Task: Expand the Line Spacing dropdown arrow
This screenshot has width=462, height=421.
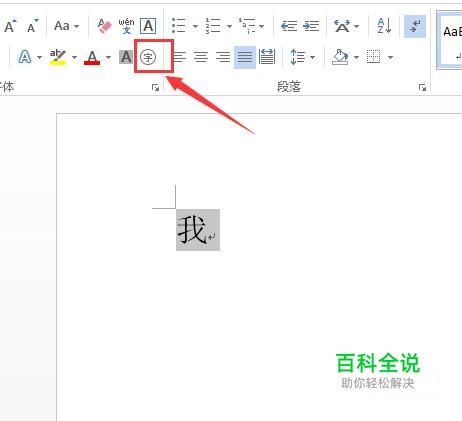Action: click(x=312, y=57)
